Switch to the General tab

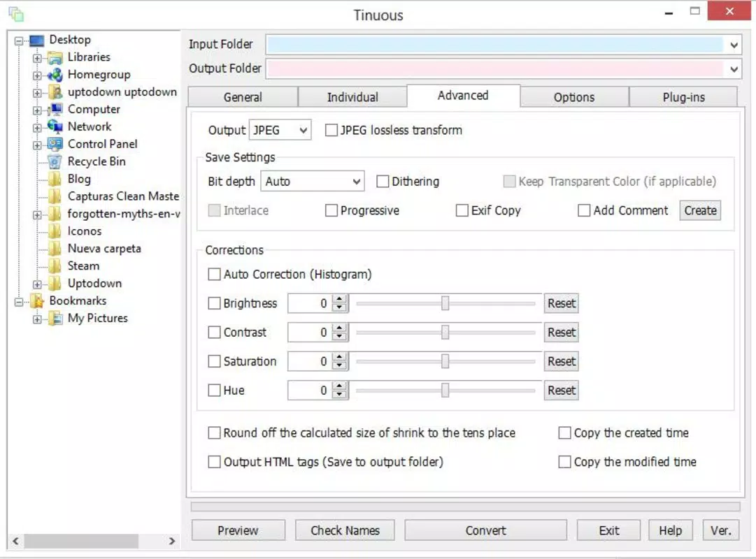(243, 97)
